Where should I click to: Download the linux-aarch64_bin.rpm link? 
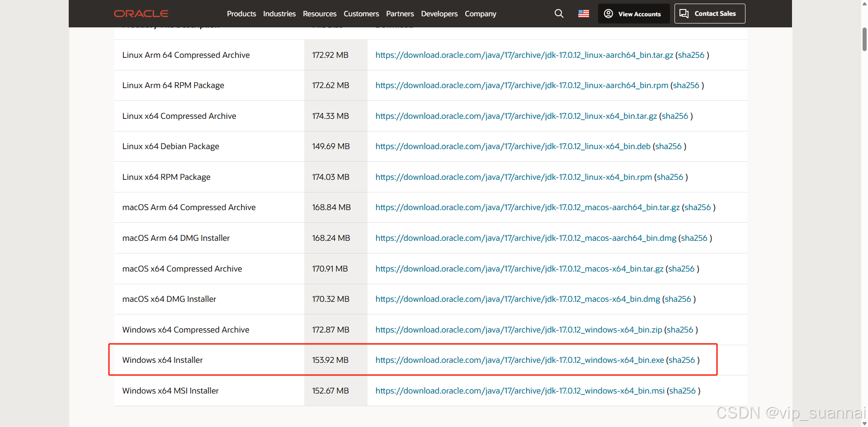click(522, 85)
